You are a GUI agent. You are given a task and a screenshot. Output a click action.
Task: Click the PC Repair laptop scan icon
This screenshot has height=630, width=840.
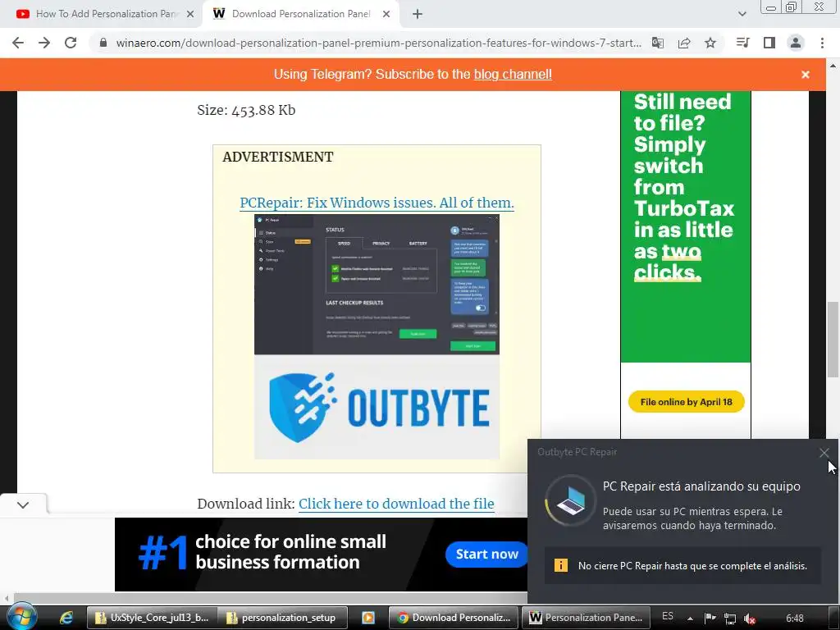571,502
